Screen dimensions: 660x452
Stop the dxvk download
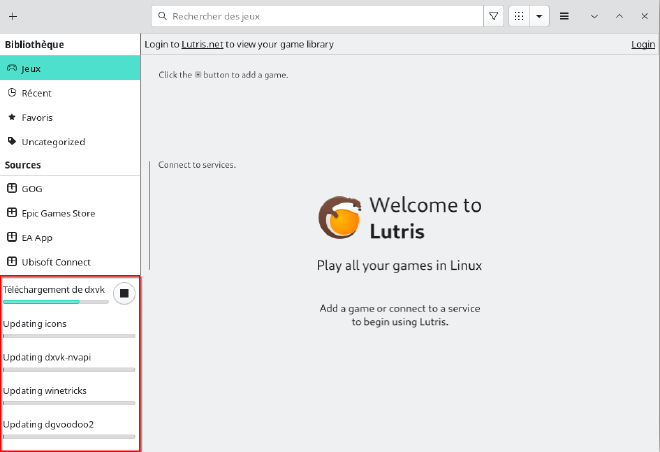[x=124, y=293]
